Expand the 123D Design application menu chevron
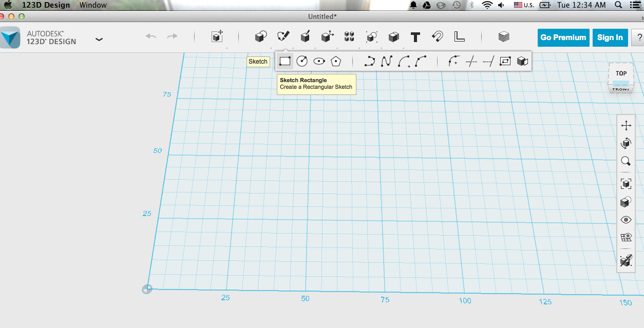Image resolution: width=644 pixels, height=328 pixels. coord(99,39)
